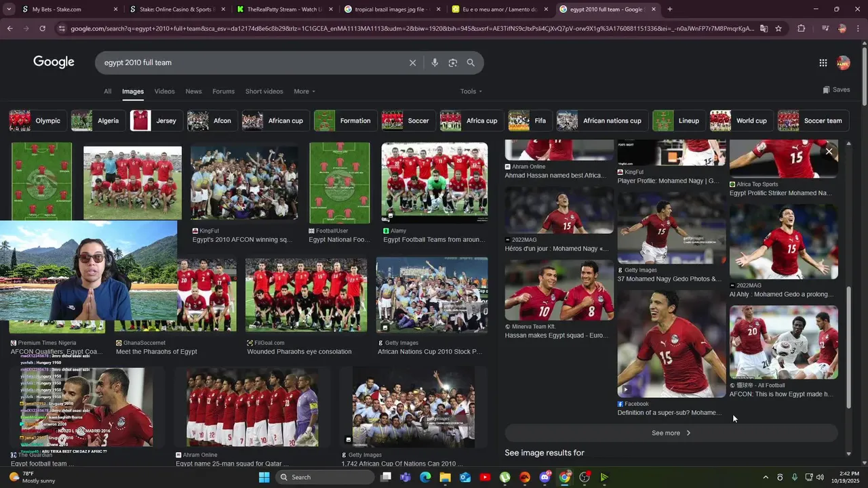
Task: Open a new tab with the plus button
Action: [x=670, y=9]
